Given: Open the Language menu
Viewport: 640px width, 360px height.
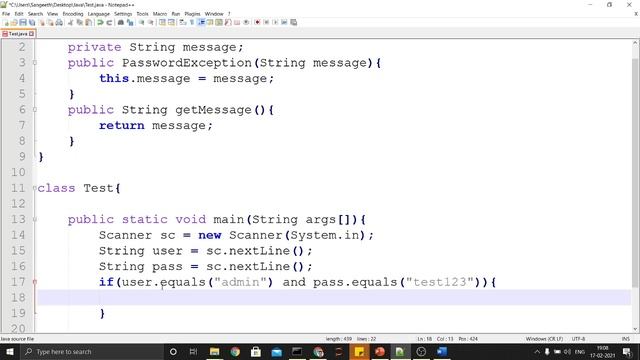Looking at the screenshot, I should (98, 14).
